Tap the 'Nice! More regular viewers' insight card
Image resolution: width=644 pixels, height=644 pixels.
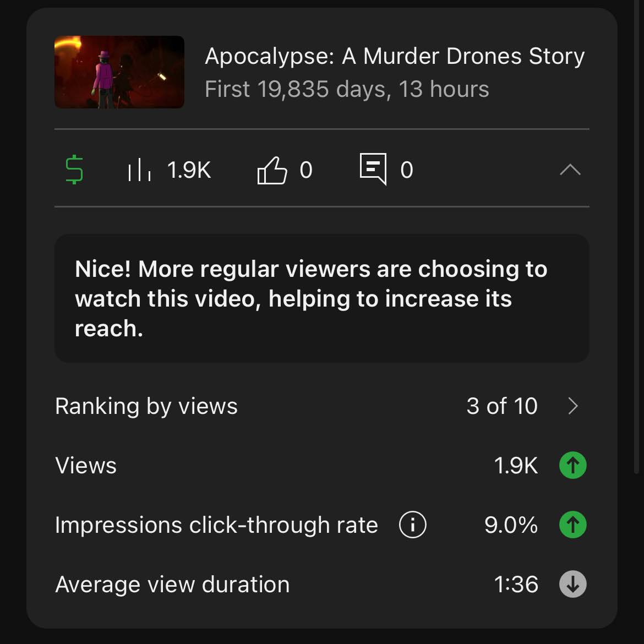(321, 298)
